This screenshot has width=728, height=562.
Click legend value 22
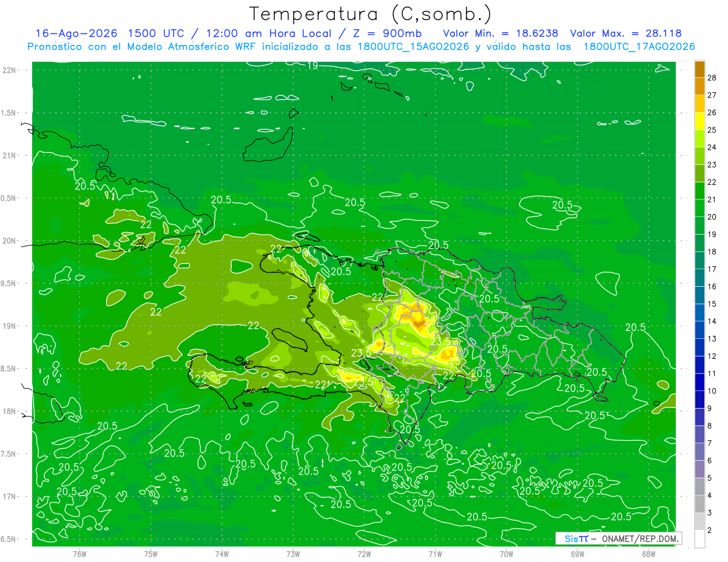pyautogui.click(x=712, y=182)
